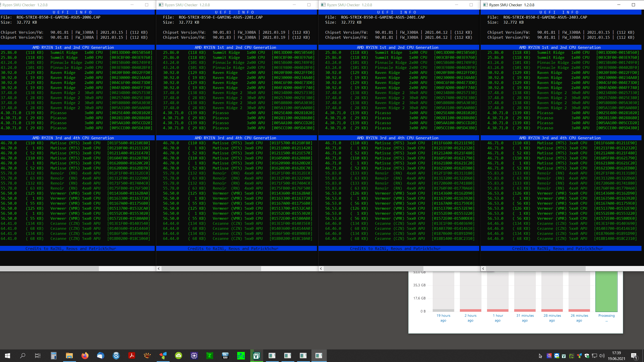Open the blue magnifier-plus app on the taskbar
This screenshot has width=644, height=362.
116,355
